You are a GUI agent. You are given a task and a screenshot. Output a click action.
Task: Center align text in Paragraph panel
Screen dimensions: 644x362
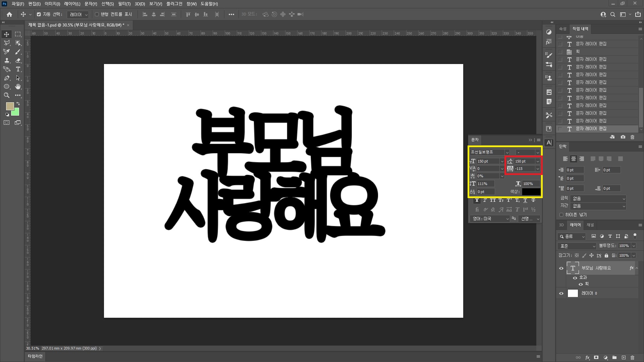click(574, 159)
